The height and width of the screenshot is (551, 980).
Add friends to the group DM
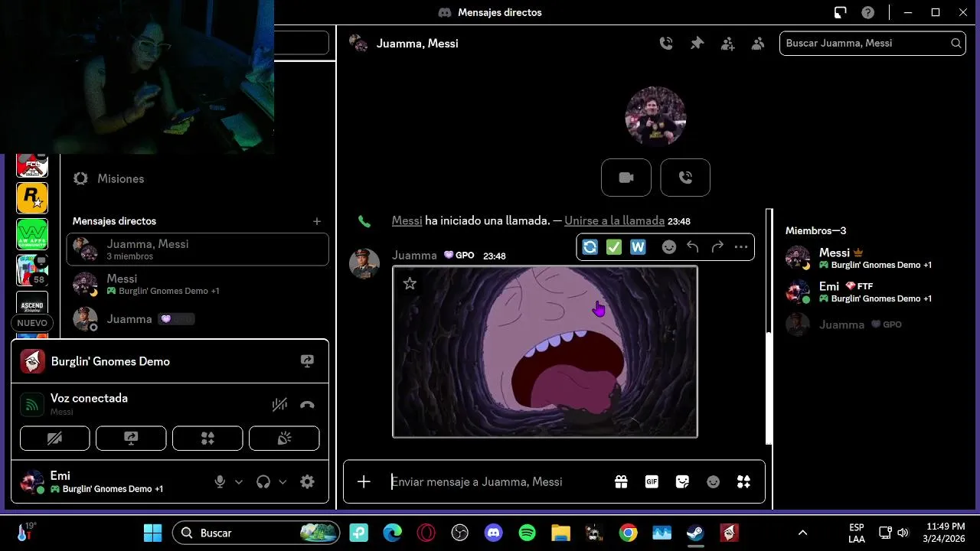(727, 44)
